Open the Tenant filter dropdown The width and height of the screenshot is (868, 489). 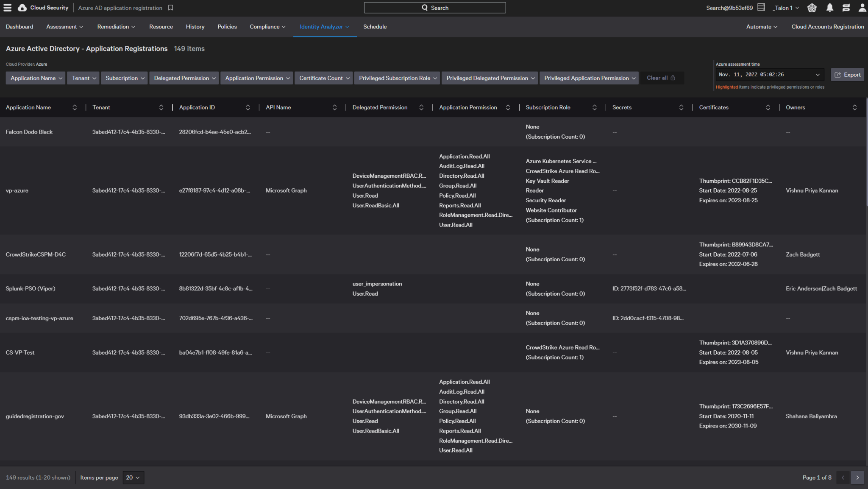coord(83,78)
